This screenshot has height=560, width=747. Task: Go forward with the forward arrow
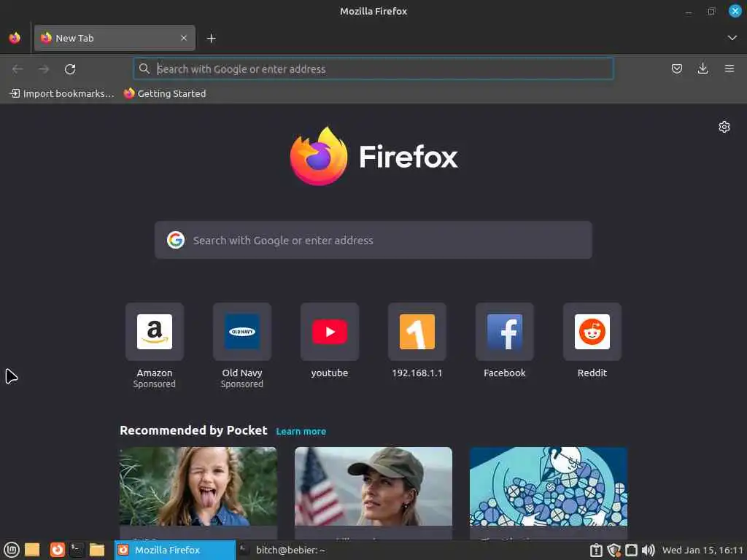(44, 69)
